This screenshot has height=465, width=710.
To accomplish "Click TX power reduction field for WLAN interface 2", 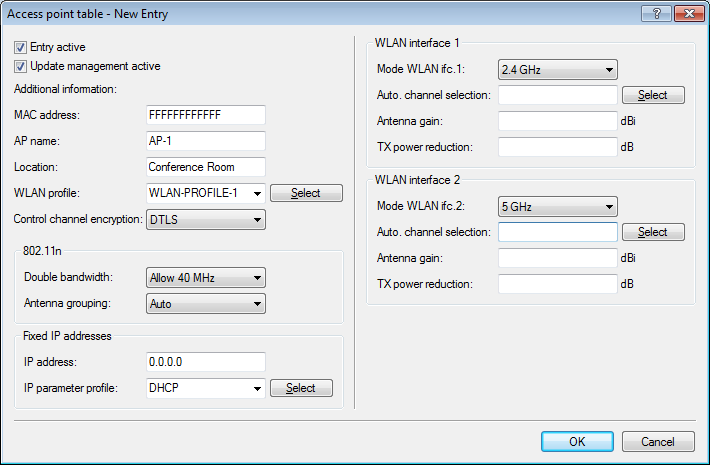I will [x=557, y=283].
